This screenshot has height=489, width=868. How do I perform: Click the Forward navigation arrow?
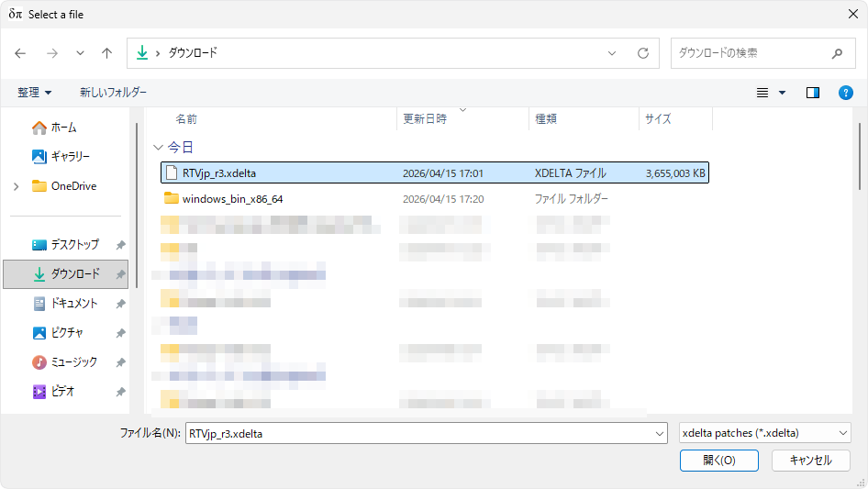[x=51, y=53]
